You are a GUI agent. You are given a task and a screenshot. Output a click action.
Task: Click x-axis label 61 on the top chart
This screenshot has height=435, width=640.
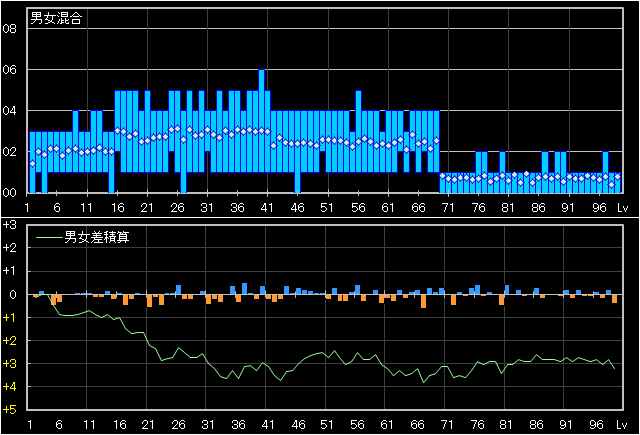388,208
